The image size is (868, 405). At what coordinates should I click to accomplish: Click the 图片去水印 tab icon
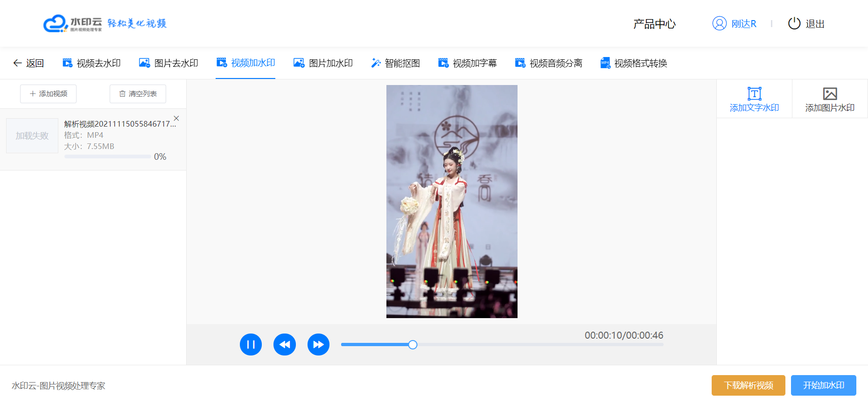point(144,63)
